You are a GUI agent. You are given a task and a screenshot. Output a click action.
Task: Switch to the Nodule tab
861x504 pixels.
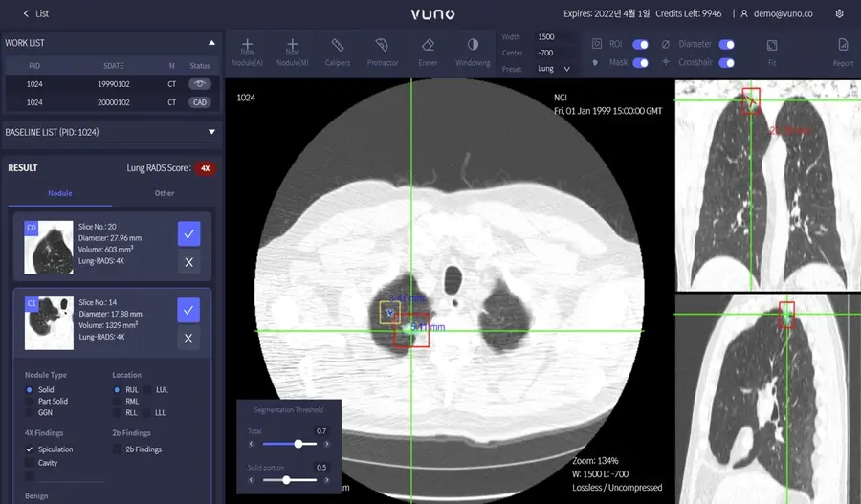(60, 193)
